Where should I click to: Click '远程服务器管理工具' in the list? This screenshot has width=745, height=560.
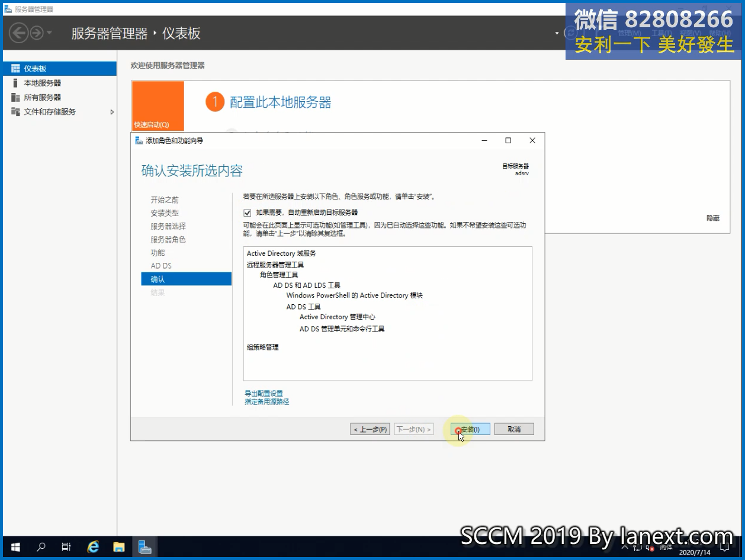[275, 265]
